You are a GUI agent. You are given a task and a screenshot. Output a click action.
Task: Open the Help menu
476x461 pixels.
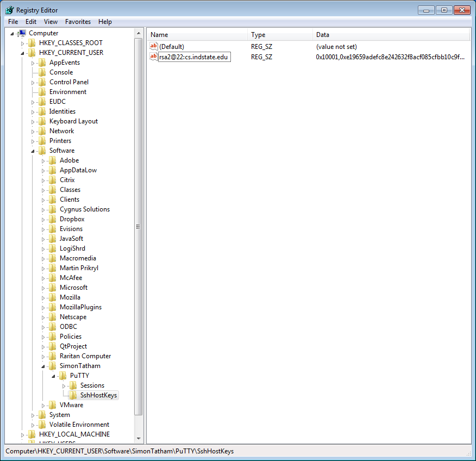tap(105, 22)
